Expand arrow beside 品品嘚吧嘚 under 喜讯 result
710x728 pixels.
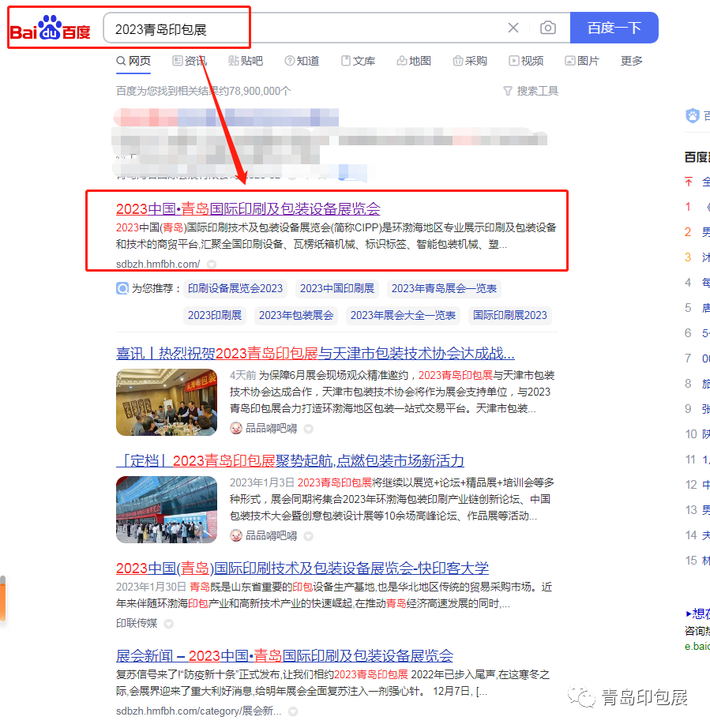pos(308,429)
